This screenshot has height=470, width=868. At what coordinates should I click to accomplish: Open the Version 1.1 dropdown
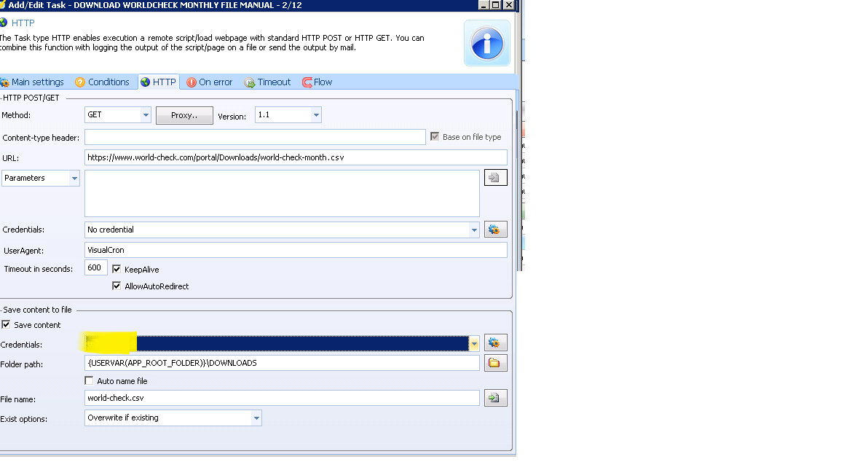tap(315, 115)
